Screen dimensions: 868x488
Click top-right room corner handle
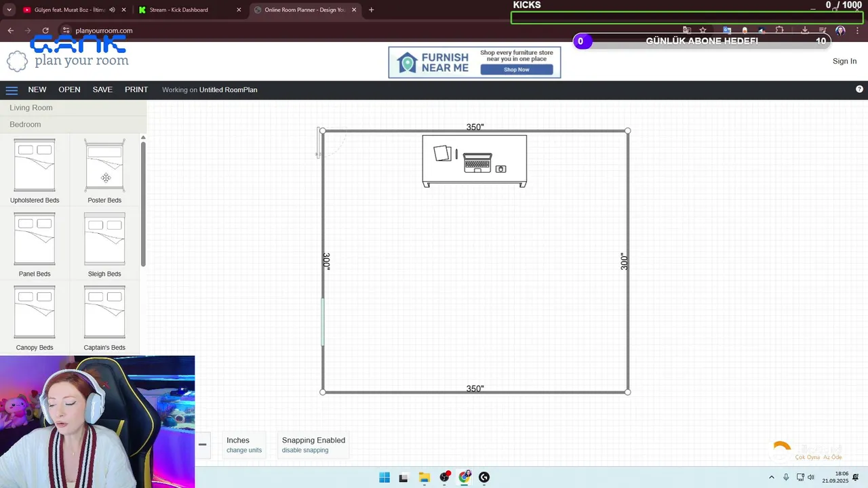click(x=628, y=131)
